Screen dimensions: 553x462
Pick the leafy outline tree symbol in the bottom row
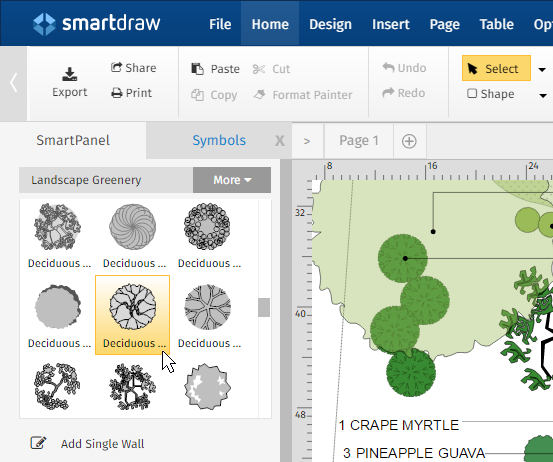pos(57,387)
